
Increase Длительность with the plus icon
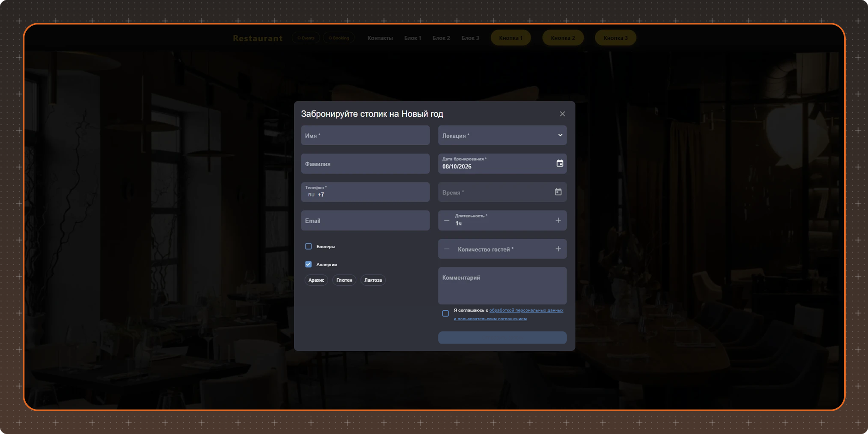click(x=558, y=220)
